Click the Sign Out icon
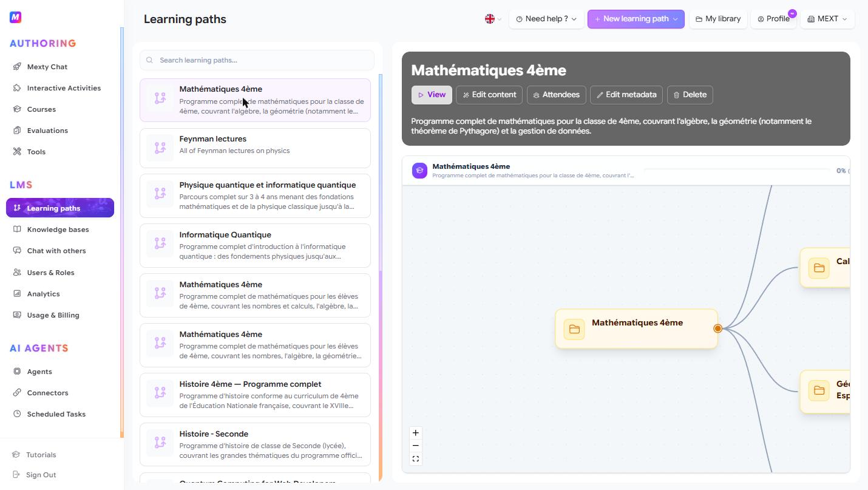This screenshot has width=868, height=490. (16, 475)
